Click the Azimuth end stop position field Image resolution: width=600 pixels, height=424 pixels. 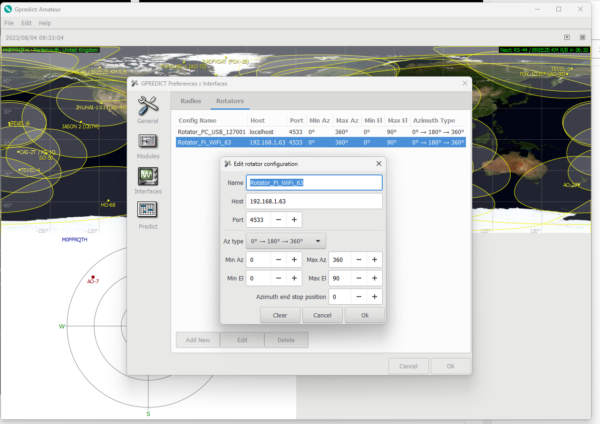point(340,297)
